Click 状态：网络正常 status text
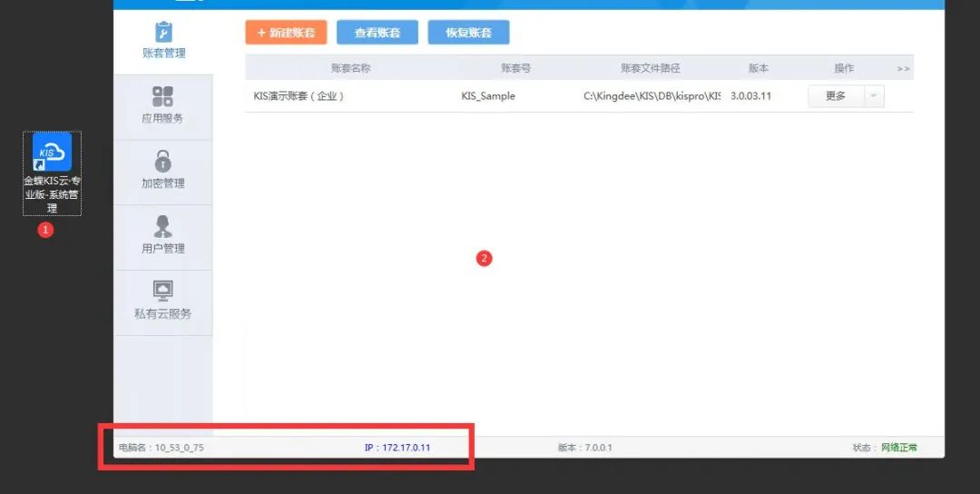980x494 pixels. 885,448
